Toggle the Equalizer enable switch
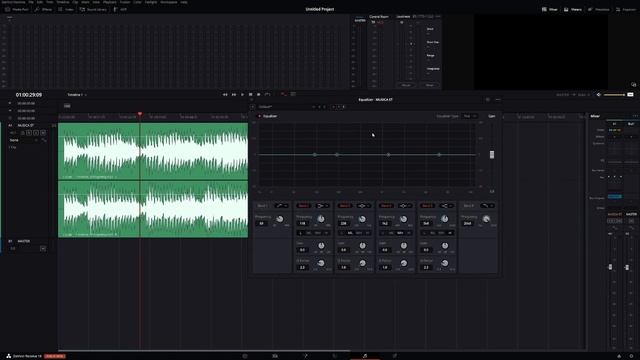Viewport: 640px width, 360px height. click(x=259, y=116)
